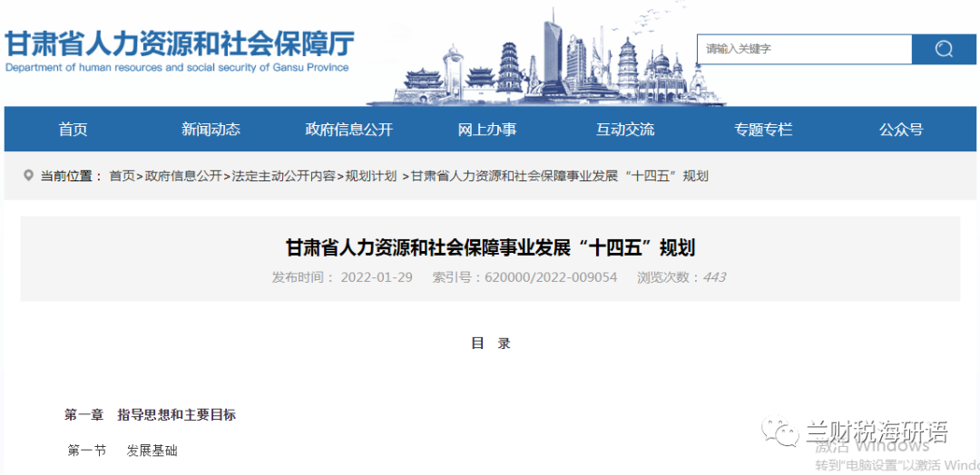980x475 pixels.
Task: Click the magnifier search button
Action: pos(944,49)
